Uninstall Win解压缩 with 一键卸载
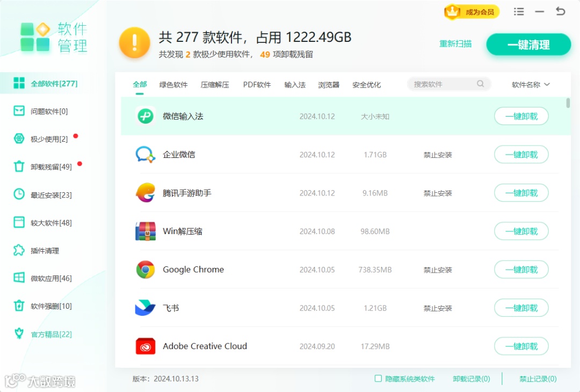Screen dimensions: 580x392 [521, 231]
